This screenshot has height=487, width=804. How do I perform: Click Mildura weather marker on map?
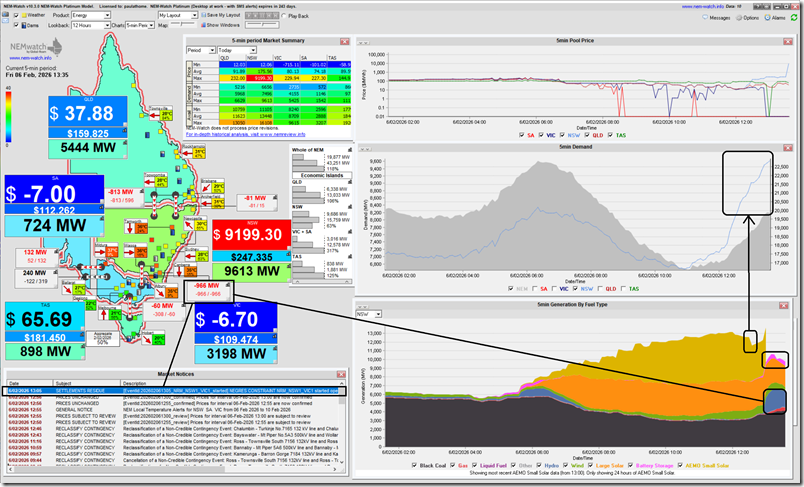106,251
